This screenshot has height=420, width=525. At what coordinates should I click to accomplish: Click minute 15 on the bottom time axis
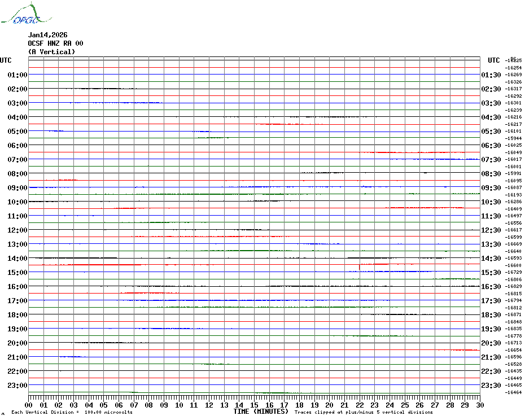click(255, 405)
